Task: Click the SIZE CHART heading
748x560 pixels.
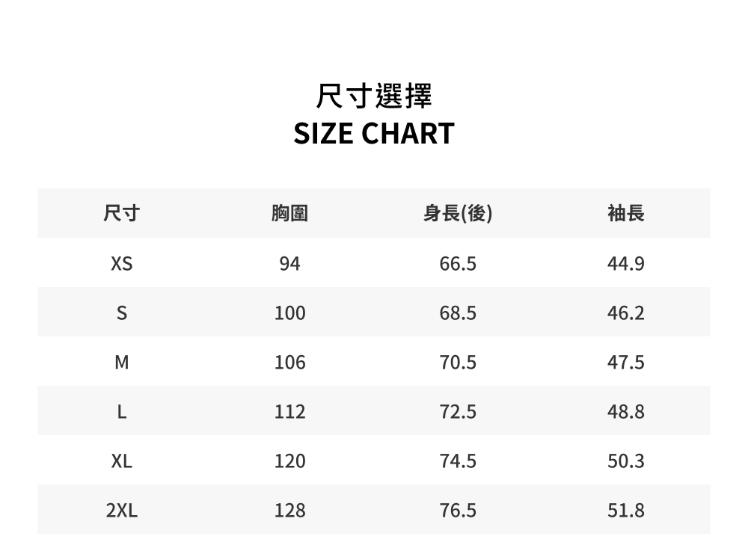Action: click(x=374, y=133)
